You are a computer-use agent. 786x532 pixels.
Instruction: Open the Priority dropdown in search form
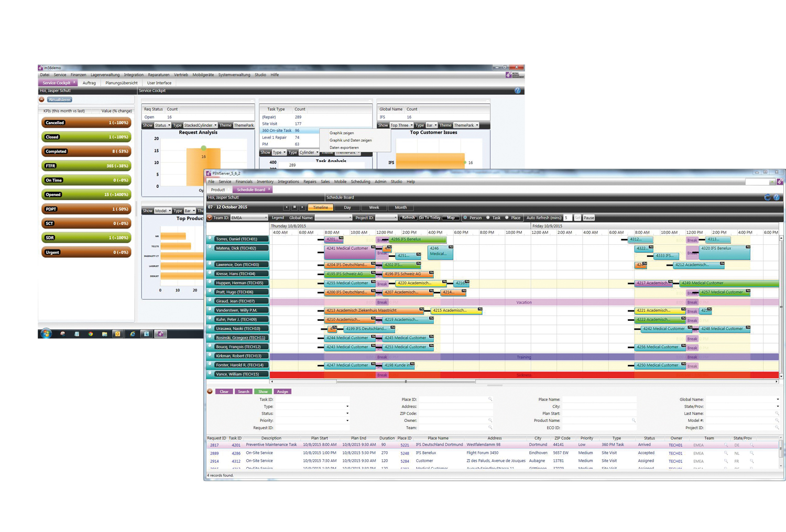click(x=347, y=421)
